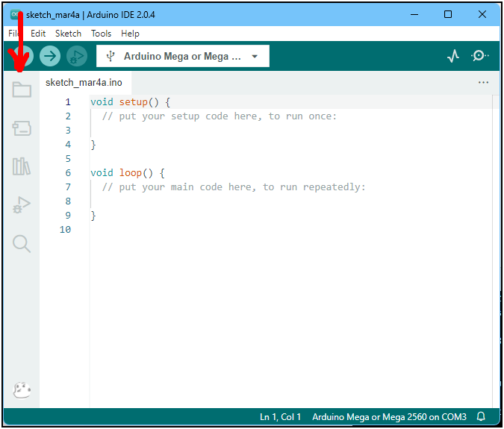Open the Boards Manager sidebar icon
Screen dimensions: 504x429
coord(22,128)
